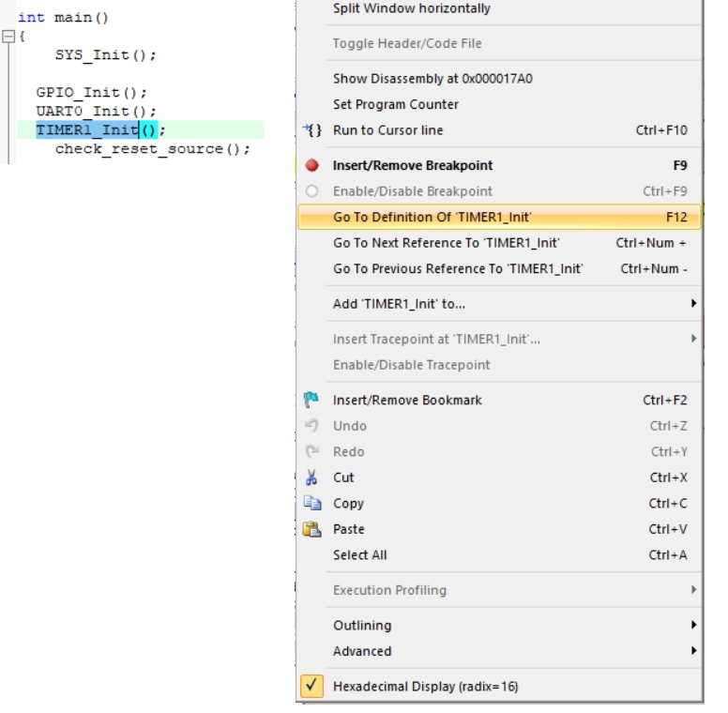Viewport: 728px width, 713px height.
Task: Click the F12 shortcut label
Action: point(676,218)
